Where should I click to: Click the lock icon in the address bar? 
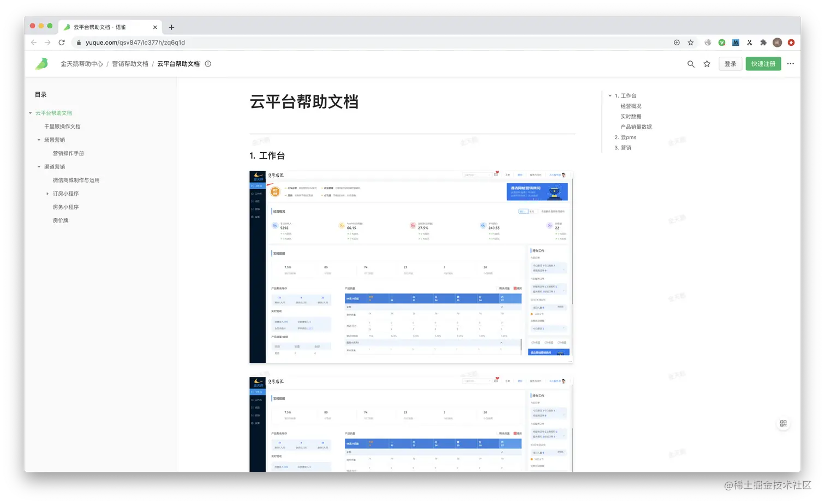pos(79,43)
